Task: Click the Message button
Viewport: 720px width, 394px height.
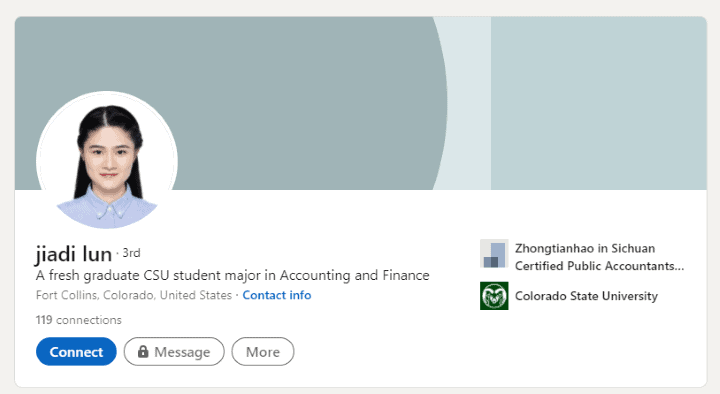Action: click(x=174, y=352)
